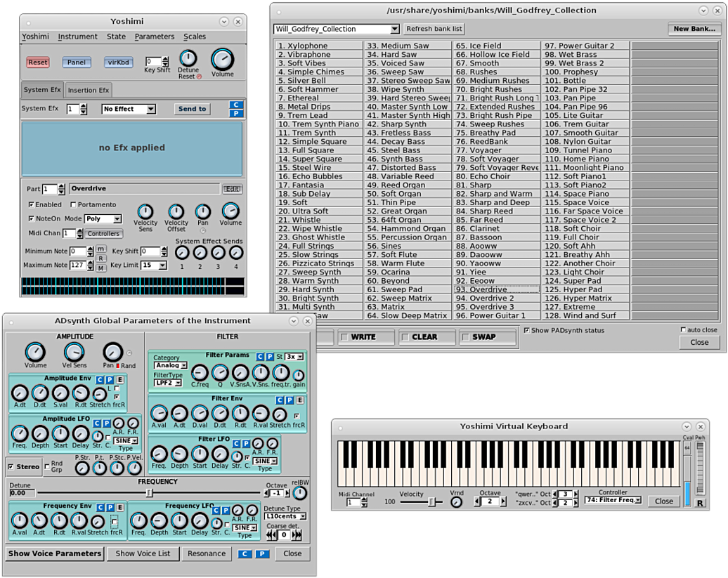
Task: Click the Velocity Sens knob for Part
Action: coord(145,211)
